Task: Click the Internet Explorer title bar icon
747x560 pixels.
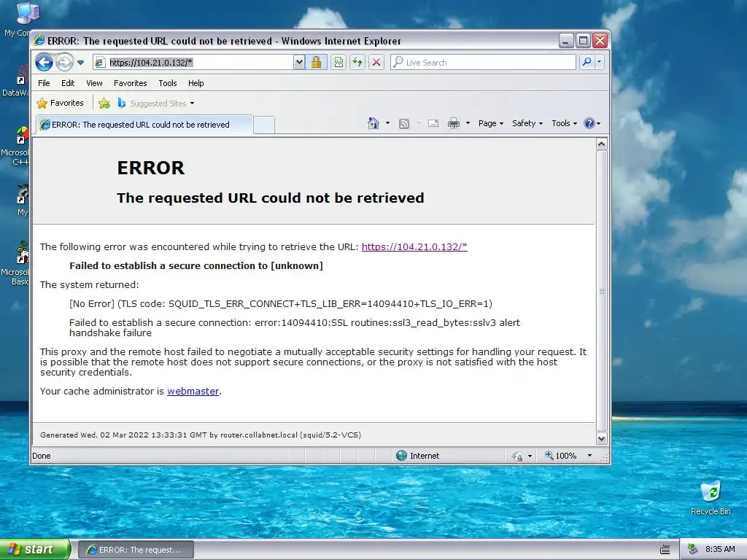Action: pyautogui.click(x=39, y=41)
